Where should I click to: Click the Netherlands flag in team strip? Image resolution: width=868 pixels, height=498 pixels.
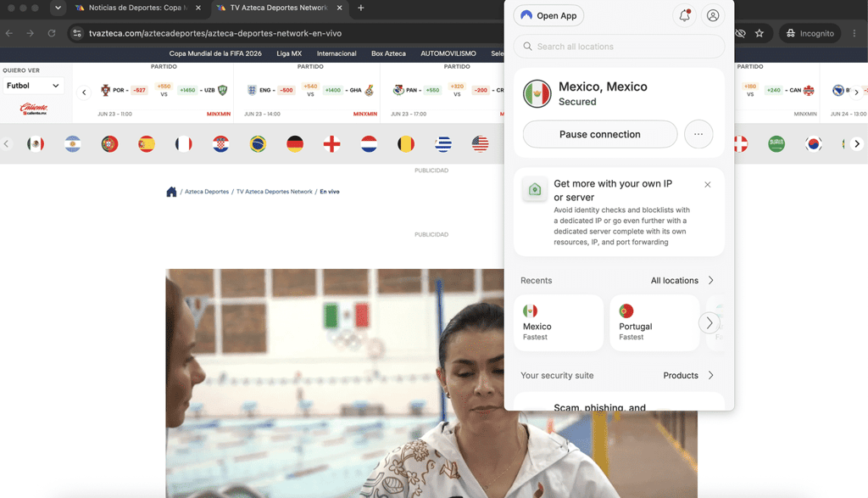click(369, 144)
